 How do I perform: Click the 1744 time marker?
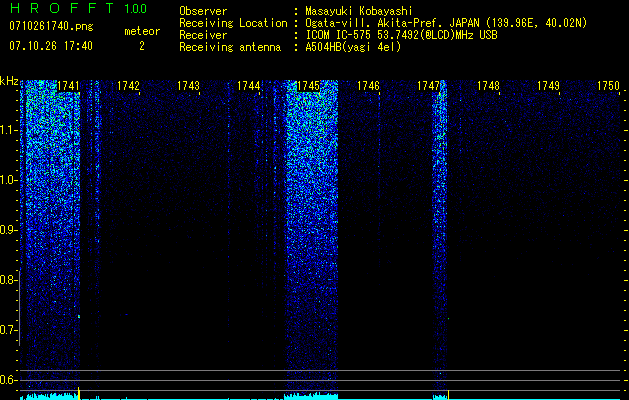[x=248, y=86]
